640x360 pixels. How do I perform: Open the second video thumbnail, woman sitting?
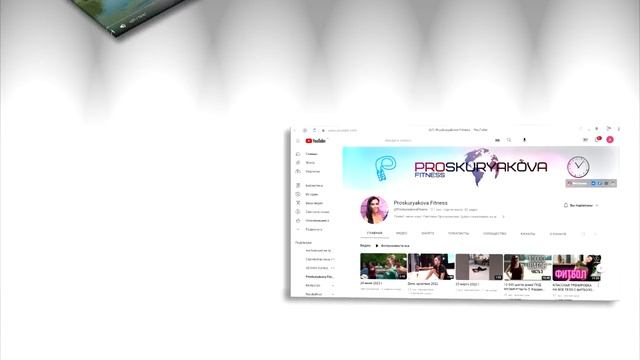coord(431,267)
